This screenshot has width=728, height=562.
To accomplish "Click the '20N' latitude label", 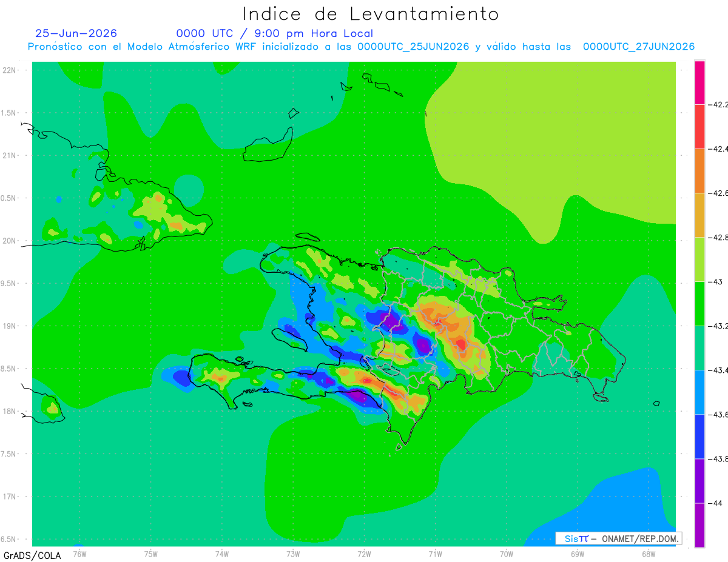I will 9,241.
